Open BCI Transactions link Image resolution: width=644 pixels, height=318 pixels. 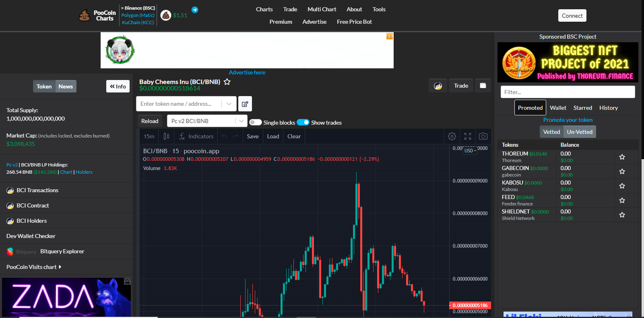point(37,190)
